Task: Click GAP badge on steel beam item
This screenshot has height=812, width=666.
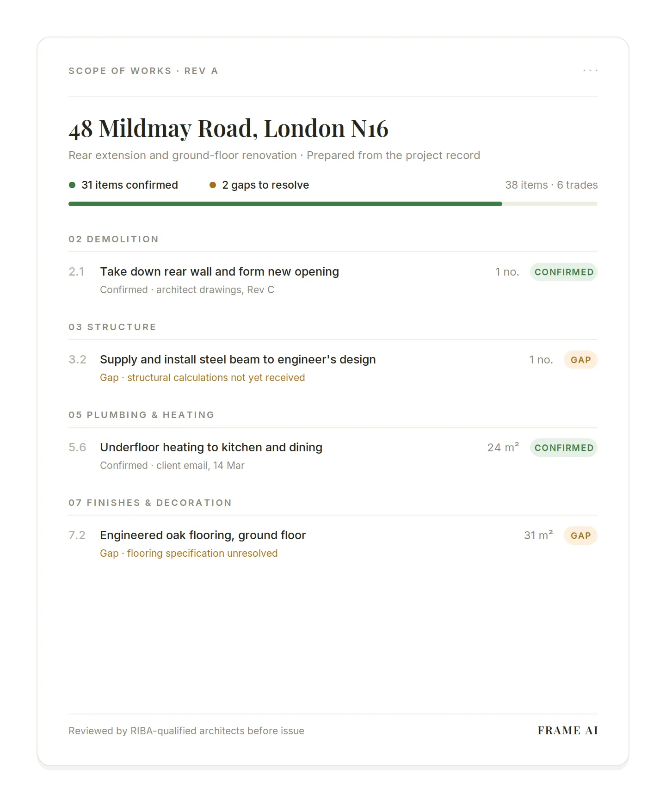Action: click(x=581, y=360)
